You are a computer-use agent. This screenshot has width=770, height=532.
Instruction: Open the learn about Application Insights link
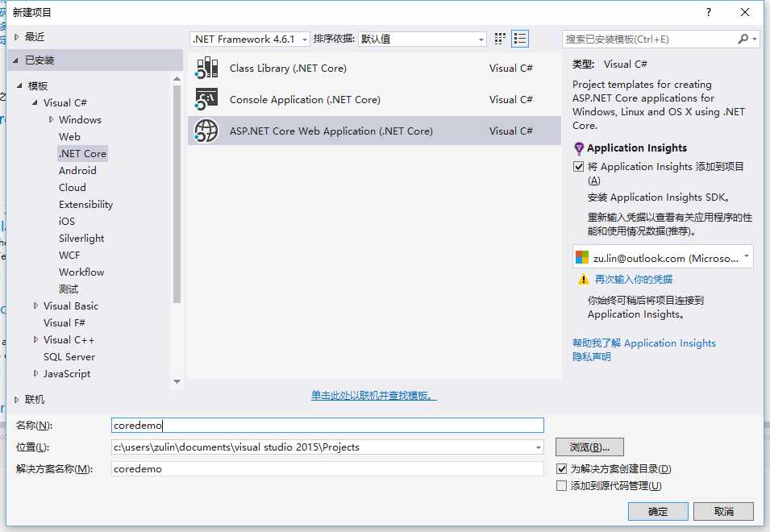(x=643, y=343)
